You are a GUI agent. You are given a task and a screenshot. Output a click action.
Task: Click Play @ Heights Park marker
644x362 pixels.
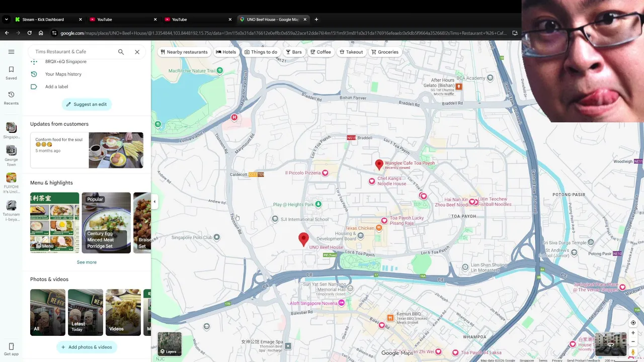(x=318, y=204)
